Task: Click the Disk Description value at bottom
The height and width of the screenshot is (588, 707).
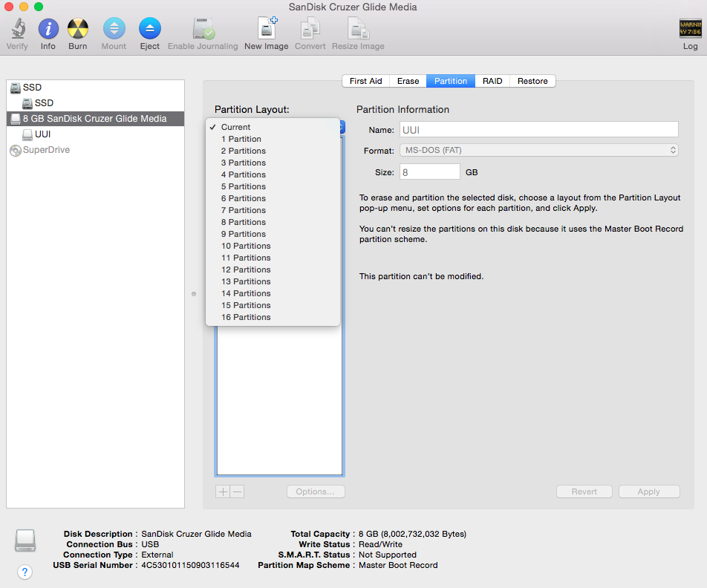Action: point(196,535)
